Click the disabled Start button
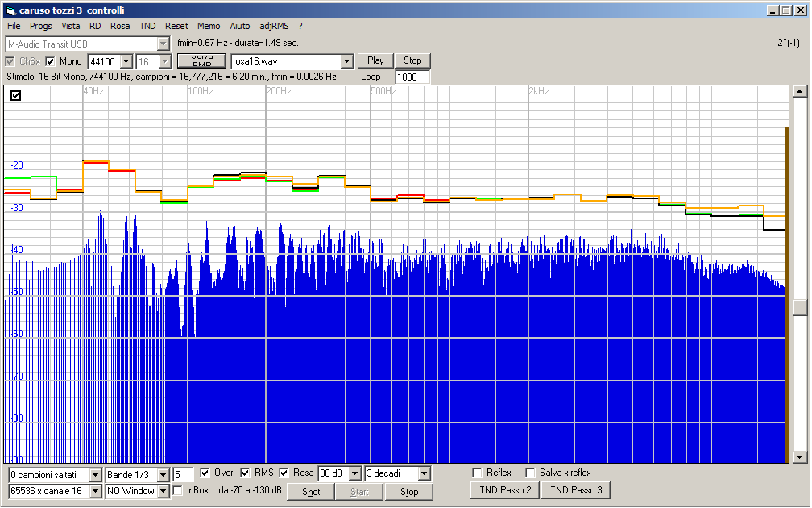Screen dimensions: 812x508 [x=359, y=491]
